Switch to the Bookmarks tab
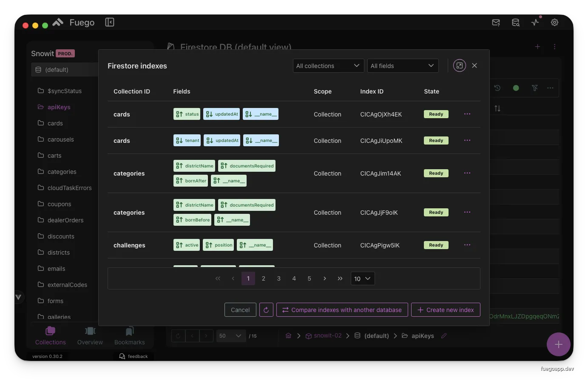 [x=129, y=335]
